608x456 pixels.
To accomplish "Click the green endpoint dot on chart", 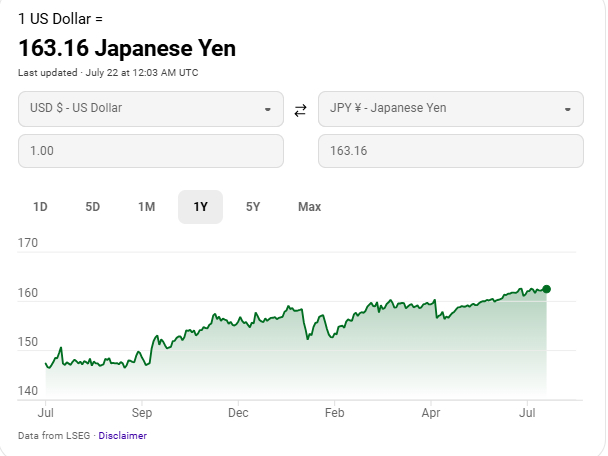I will [x=546, y=289].
